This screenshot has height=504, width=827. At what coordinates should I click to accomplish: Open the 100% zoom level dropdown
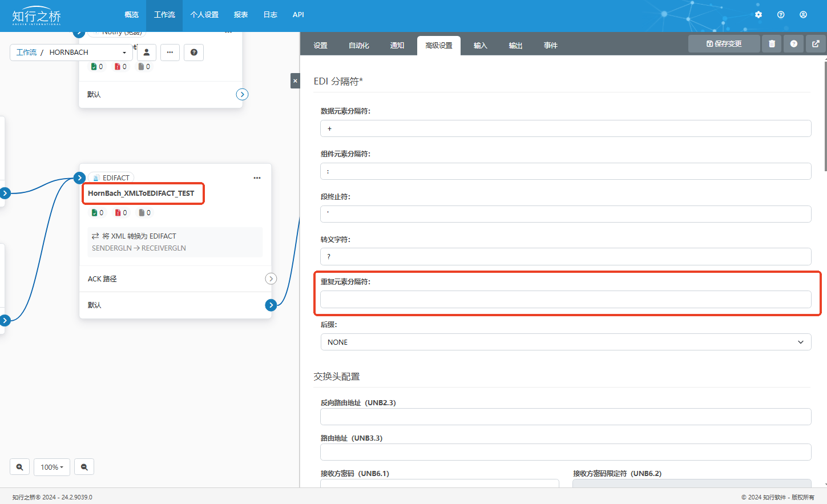52,467
